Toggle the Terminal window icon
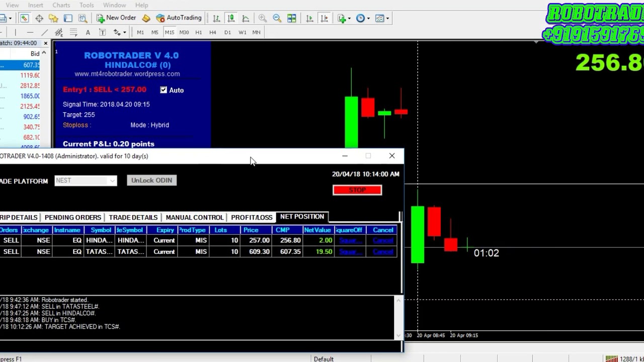The width and height of the screenshot is (644, 362). (x=68, y=18)
